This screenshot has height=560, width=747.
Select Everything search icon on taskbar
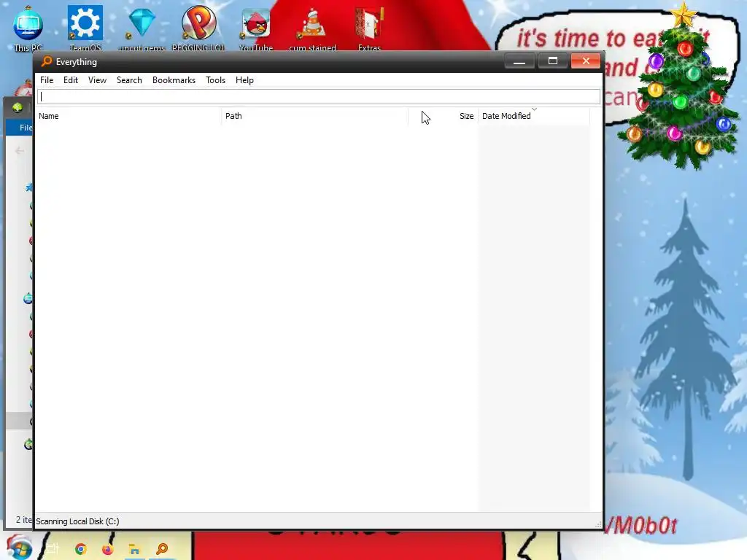pos(162,549)
